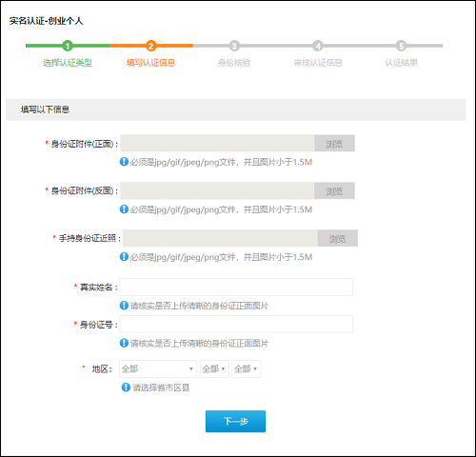
Task: Click step 5 grey circle icon
Action: pos(401,46)
